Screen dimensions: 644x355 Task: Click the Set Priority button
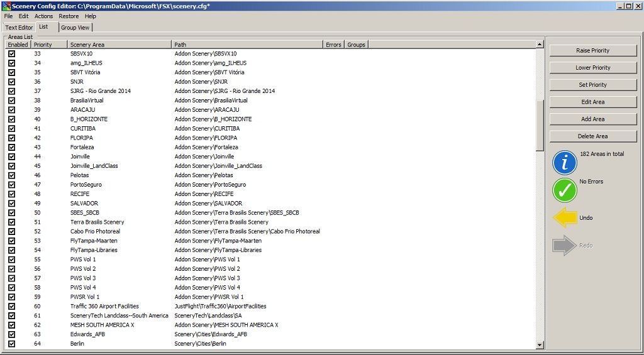pos(592,85)
